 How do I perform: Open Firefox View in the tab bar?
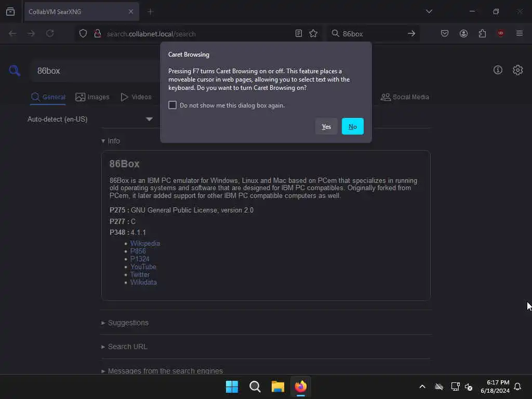(x=10, y=11)
